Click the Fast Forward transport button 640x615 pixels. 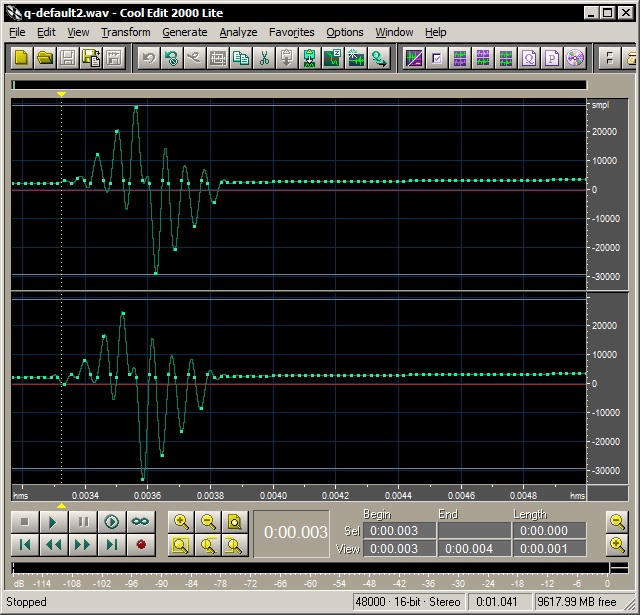pos(83,545)
